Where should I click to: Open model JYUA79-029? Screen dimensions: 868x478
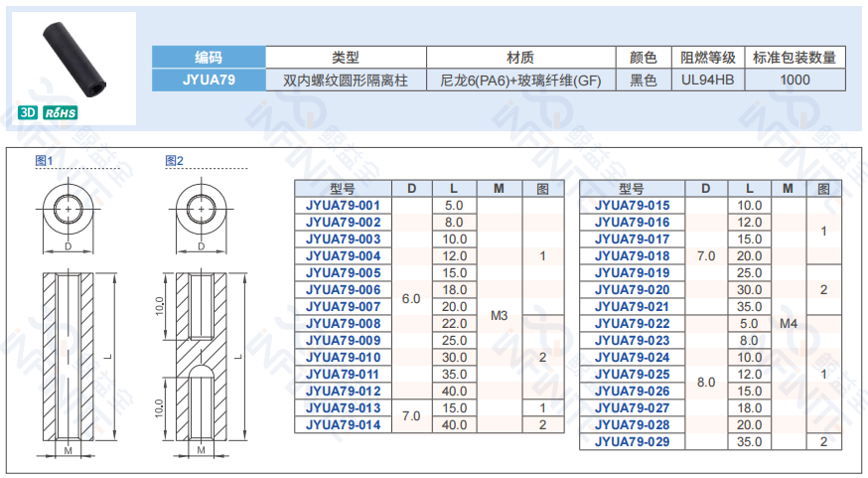coord(632,441)
